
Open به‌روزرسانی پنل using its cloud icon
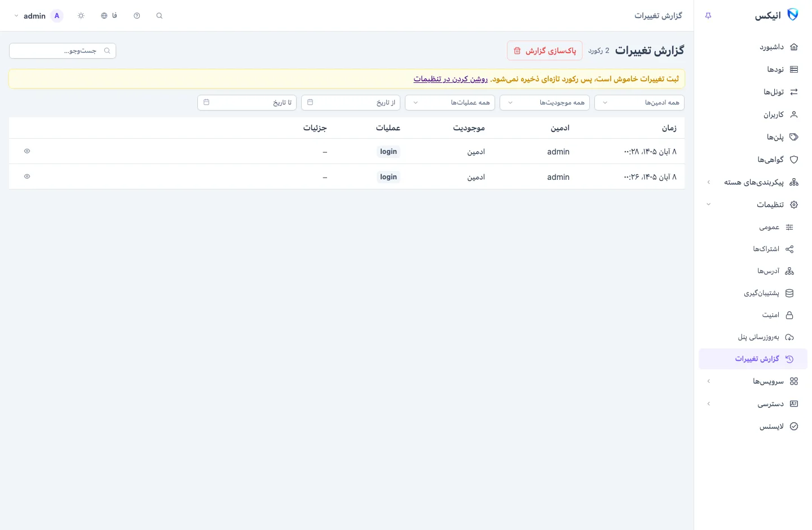(x=789, y=337)
